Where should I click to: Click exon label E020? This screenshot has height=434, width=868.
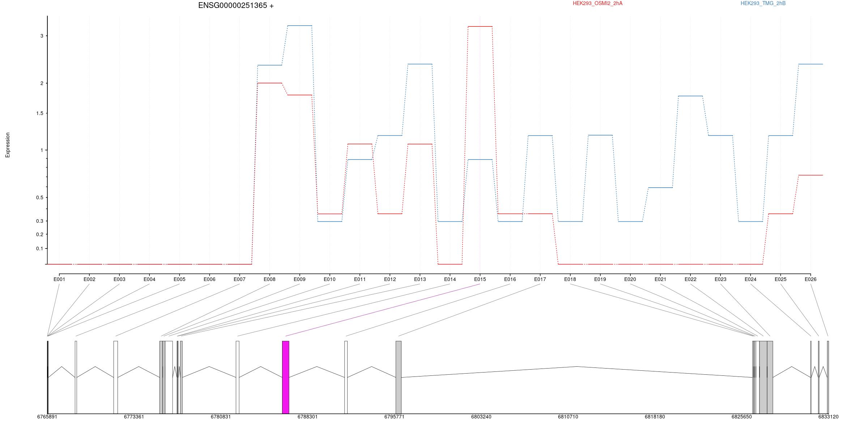630,279
